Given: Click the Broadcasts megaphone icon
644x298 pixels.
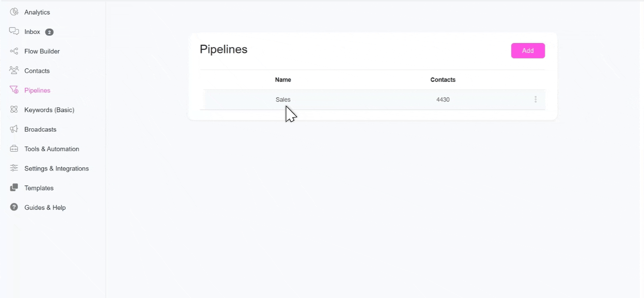Looking at the screenshot, I should pos(14,129).
